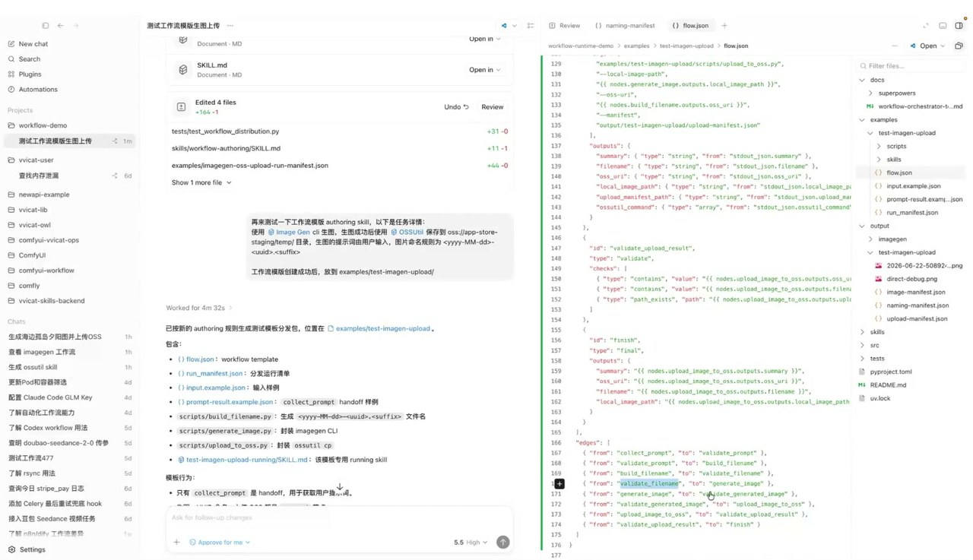
Task: Expand the tests folder
Action: coord(862,359)
